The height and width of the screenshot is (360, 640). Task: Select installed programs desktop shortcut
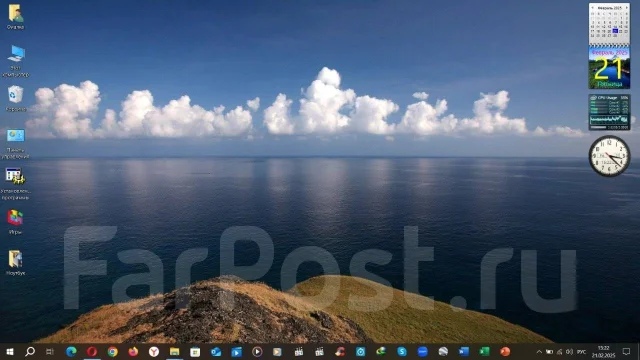point(16,184)
